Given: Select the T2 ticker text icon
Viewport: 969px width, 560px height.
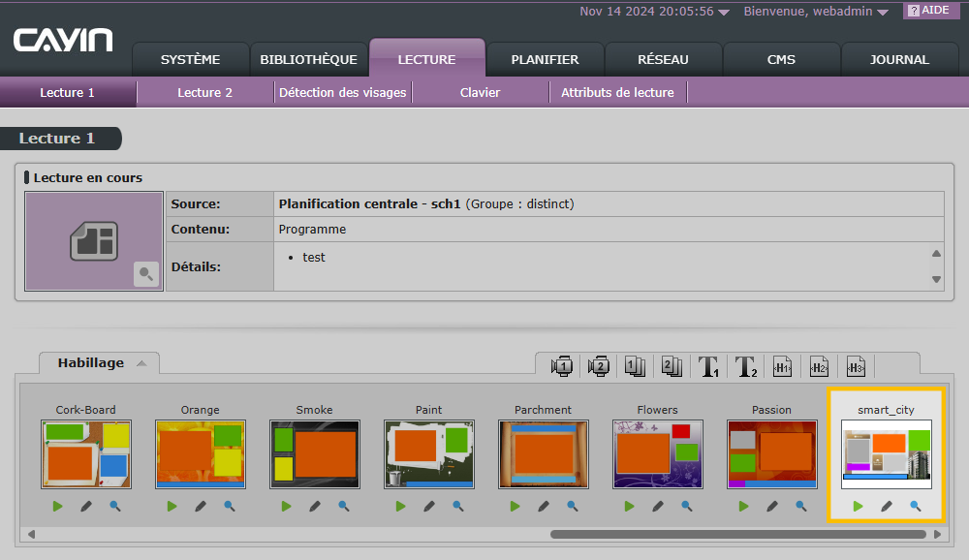Looking at the screenshot, I should click(746, 366).
